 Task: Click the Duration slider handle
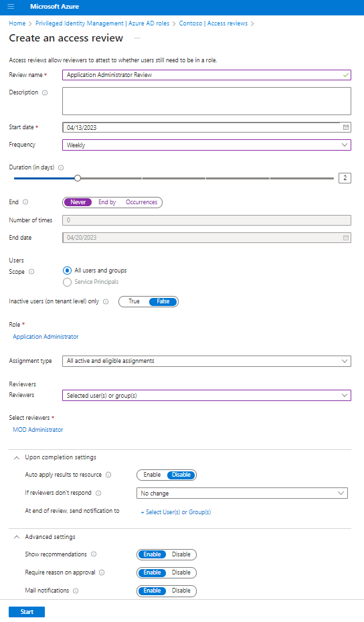coord(78,179)
